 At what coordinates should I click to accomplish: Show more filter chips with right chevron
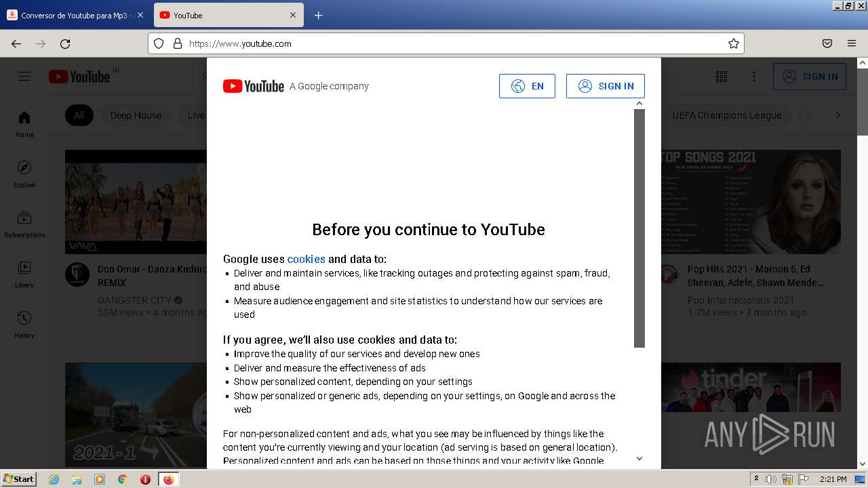pos(837,115)
